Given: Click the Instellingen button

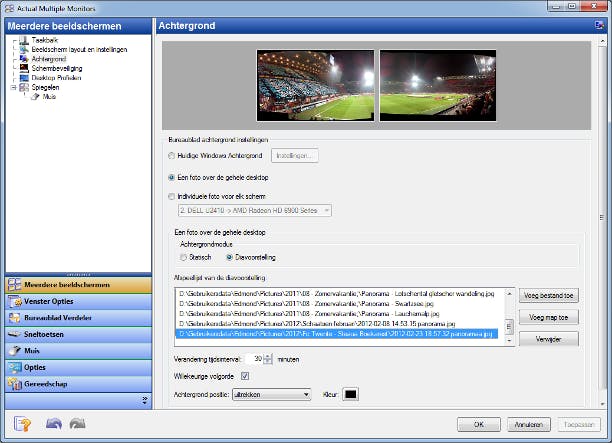Looking at the screenshot, I should [295, 156].
